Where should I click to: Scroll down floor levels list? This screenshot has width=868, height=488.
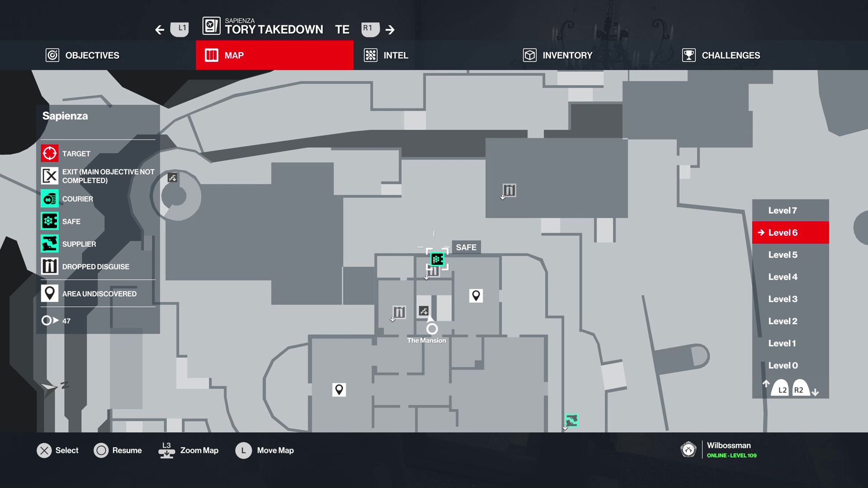(815, 391)
